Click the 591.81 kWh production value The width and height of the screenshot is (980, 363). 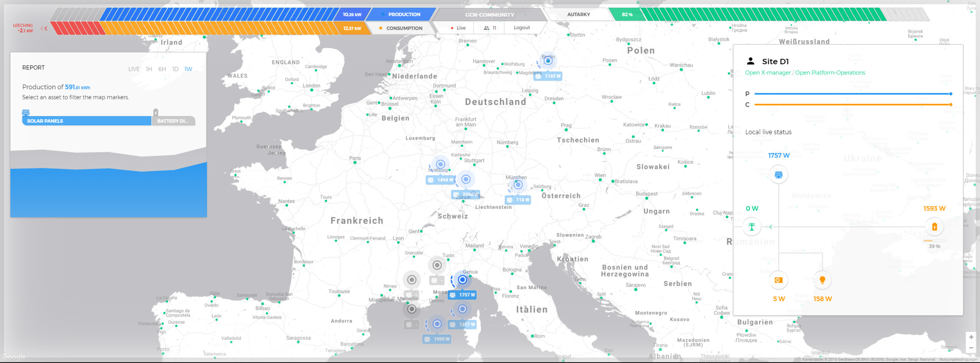point(78,87)
